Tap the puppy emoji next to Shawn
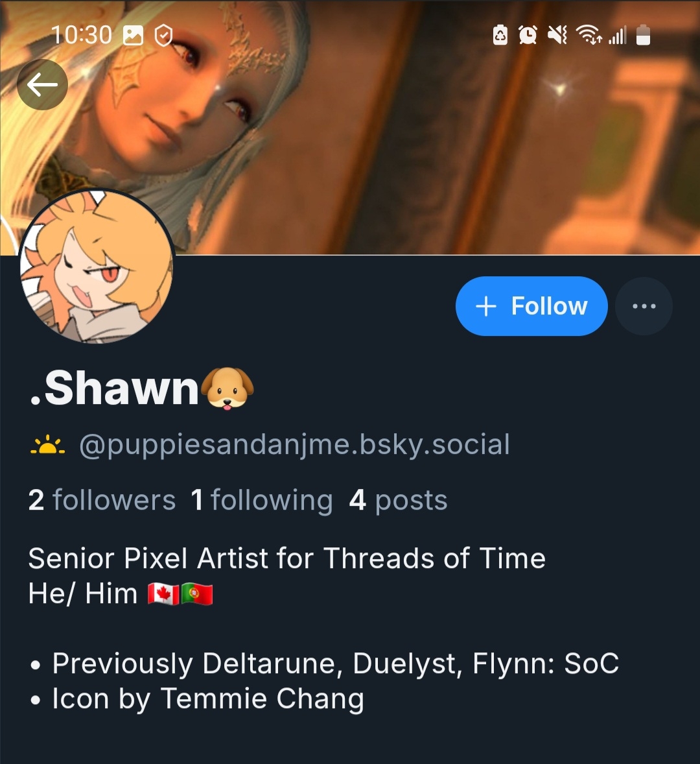Screen dimensions: 700x764 (227, 388)
